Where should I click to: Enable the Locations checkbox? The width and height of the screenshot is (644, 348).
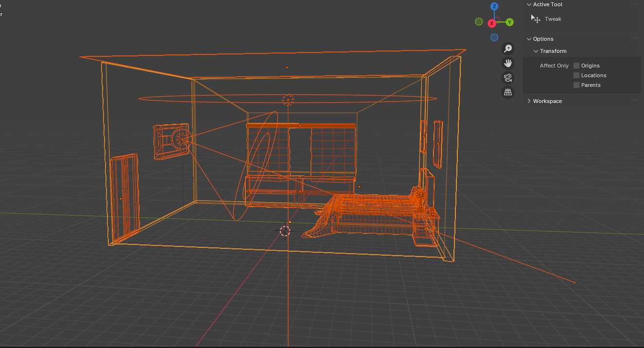(576, 75)
